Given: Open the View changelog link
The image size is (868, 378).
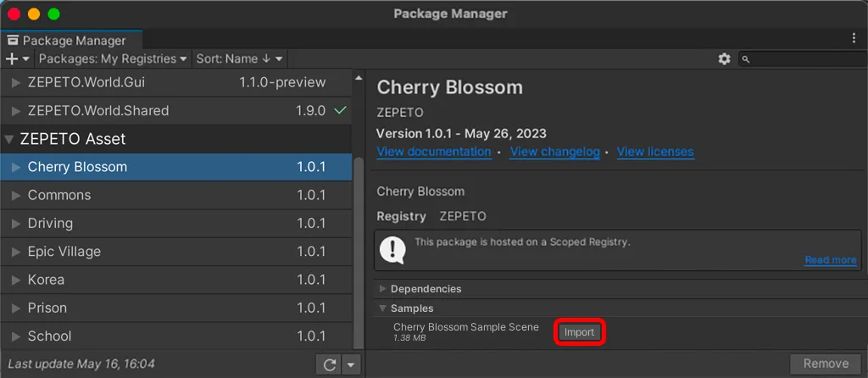Looking at the screenshot, I should point(554,152).
